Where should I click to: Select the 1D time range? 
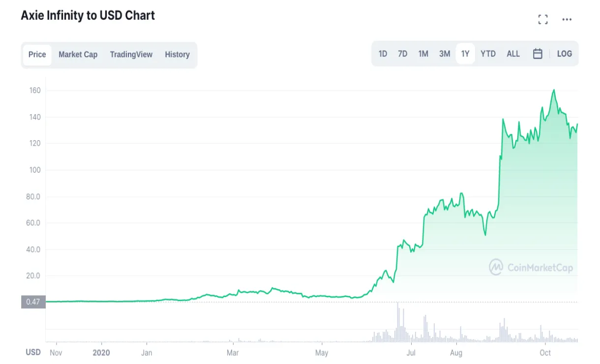coord(383,54)
